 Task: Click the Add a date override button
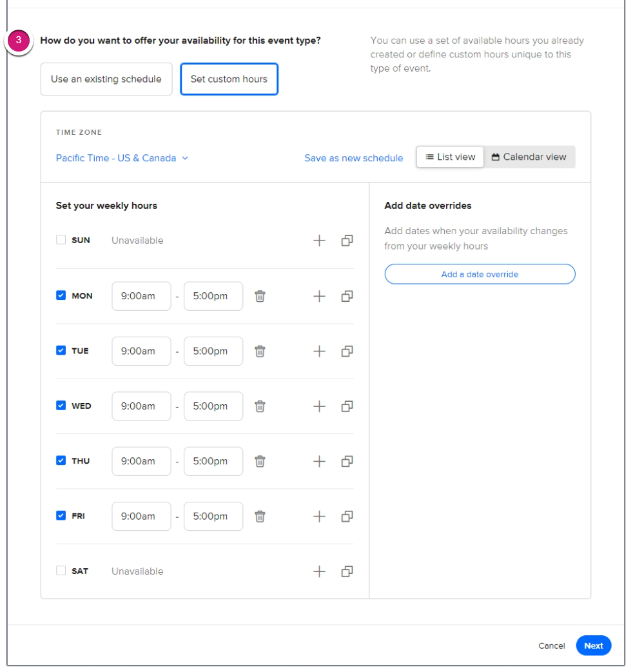point(480,274)
